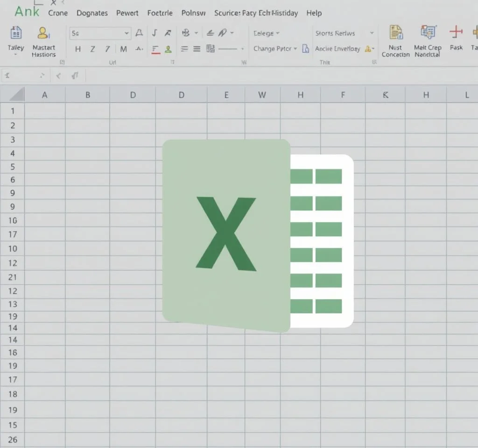The height and width of the screenshot is (448, 478).
Task: Expand the dropdown arrow next to the pen icon
Action: point(232,33)
